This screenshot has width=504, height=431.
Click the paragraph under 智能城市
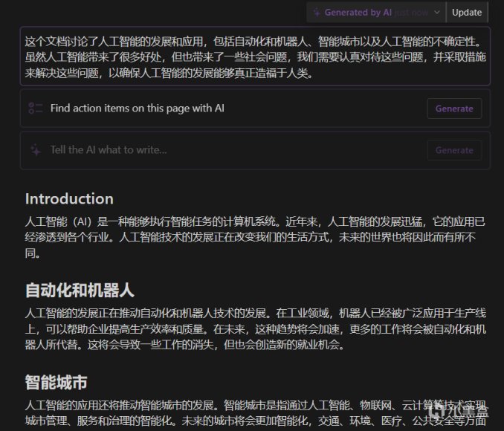(x=255, y=413)
